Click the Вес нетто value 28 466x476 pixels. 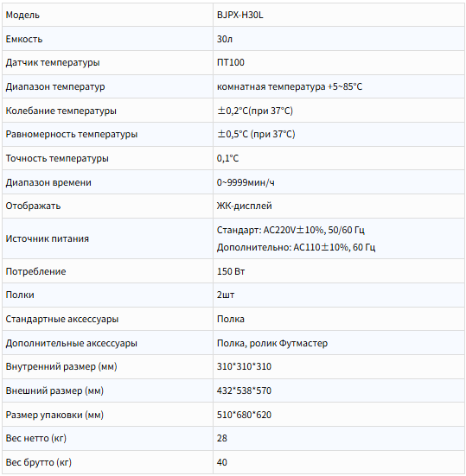tap(221, 438)
